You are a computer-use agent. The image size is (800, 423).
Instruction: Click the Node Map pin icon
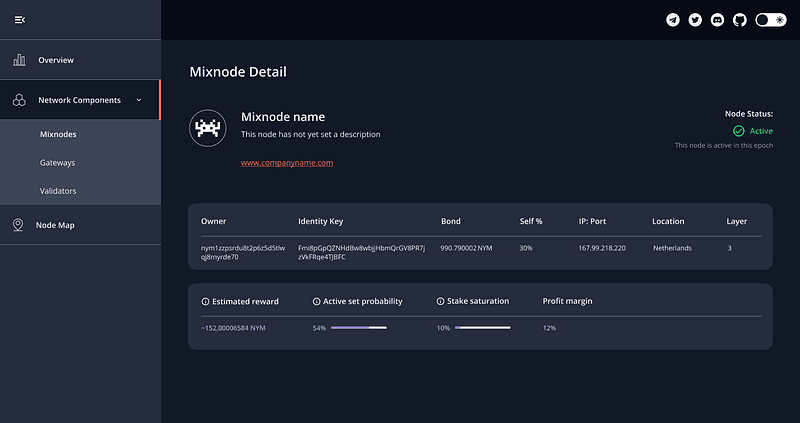(19, 225)
